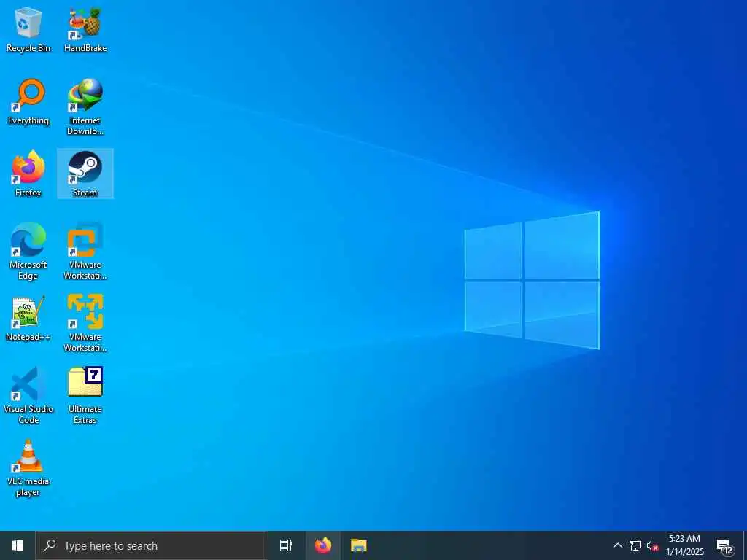Viewport: 747px width, 560px height.
Task: Select the Ultimate Extras folder icon
Action: (x=85, y=396)
